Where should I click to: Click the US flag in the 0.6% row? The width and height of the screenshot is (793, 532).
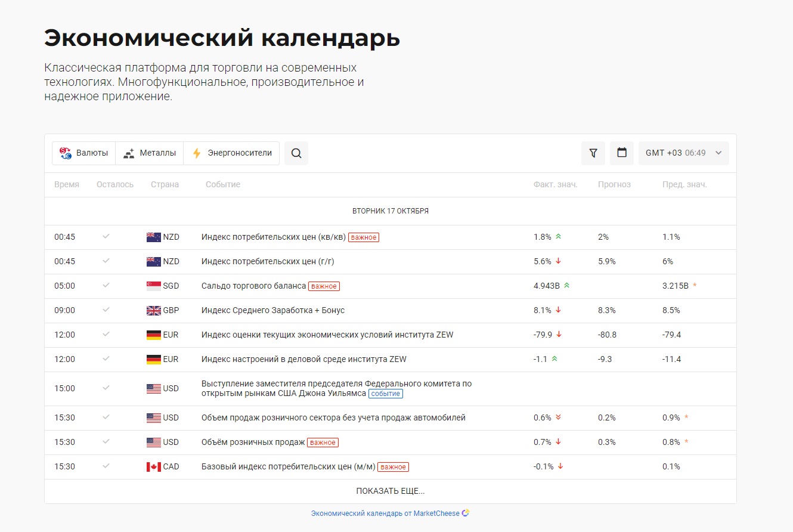pyautogui.click(x=153, y=418)
